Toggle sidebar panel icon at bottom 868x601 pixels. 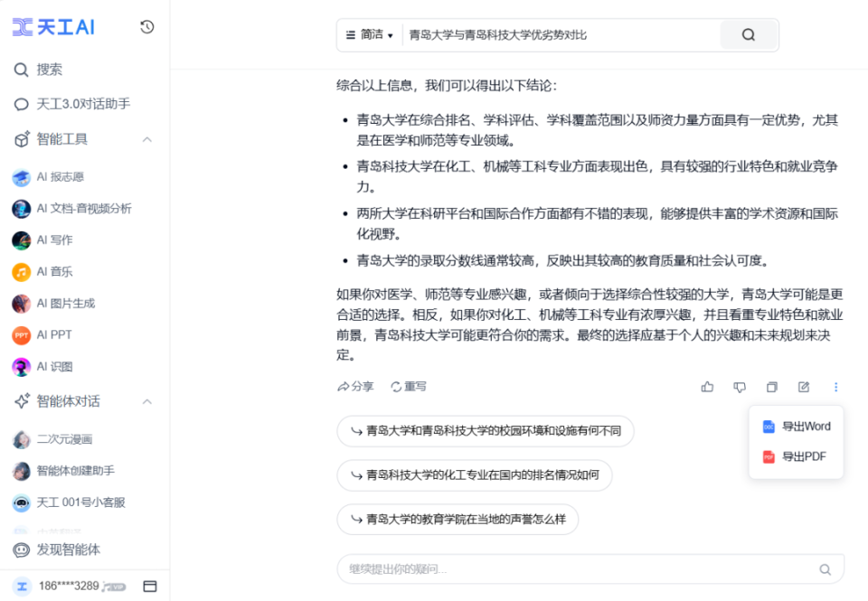pyautogui.click(x=150, y=586)
